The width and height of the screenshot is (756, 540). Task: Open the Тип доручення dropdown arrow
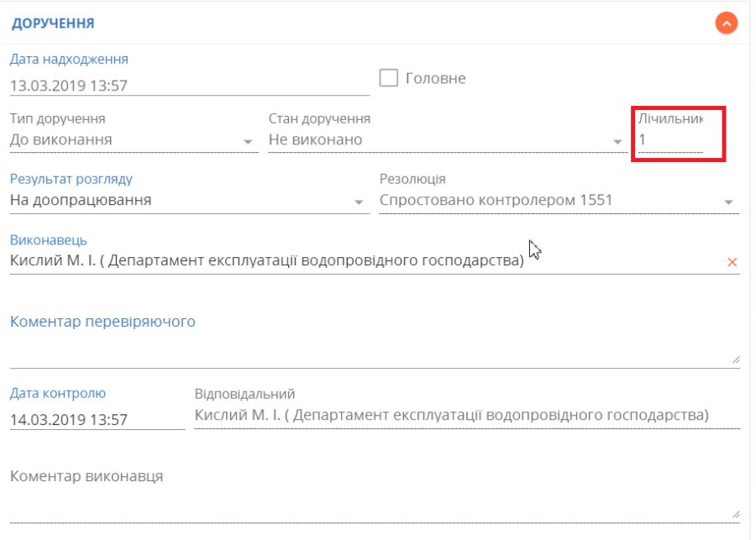(248, 141)
